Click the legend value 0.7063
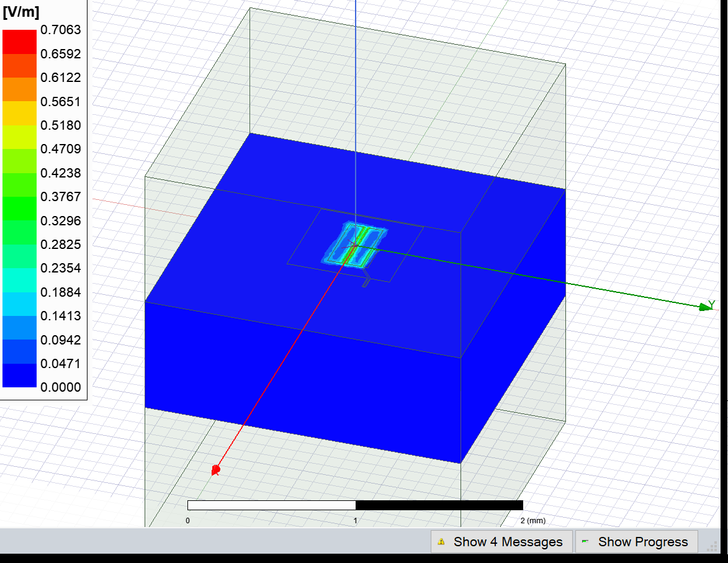 pos(60,30)
